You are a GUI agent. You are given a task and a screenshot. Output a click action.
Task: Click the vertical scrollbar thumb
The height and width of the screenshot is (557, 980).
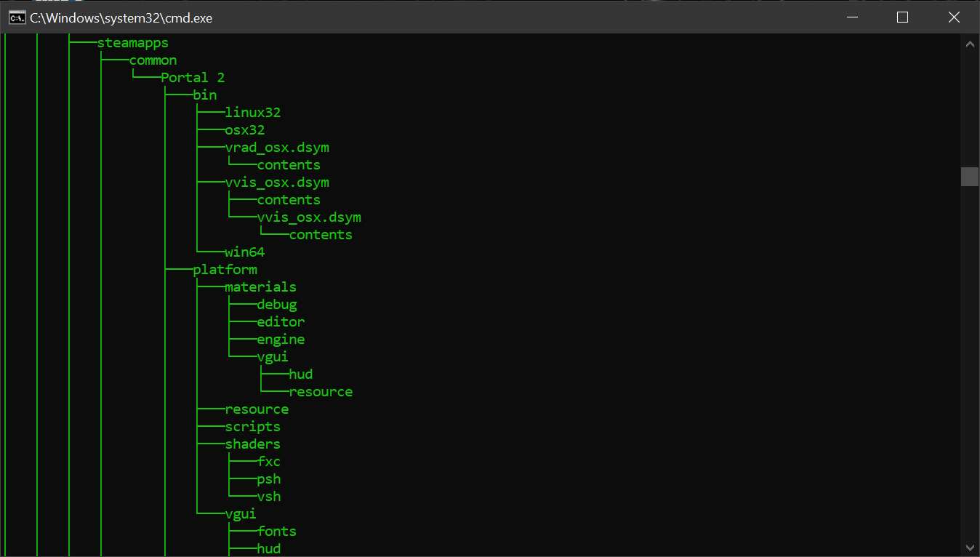tap(970, 176)
